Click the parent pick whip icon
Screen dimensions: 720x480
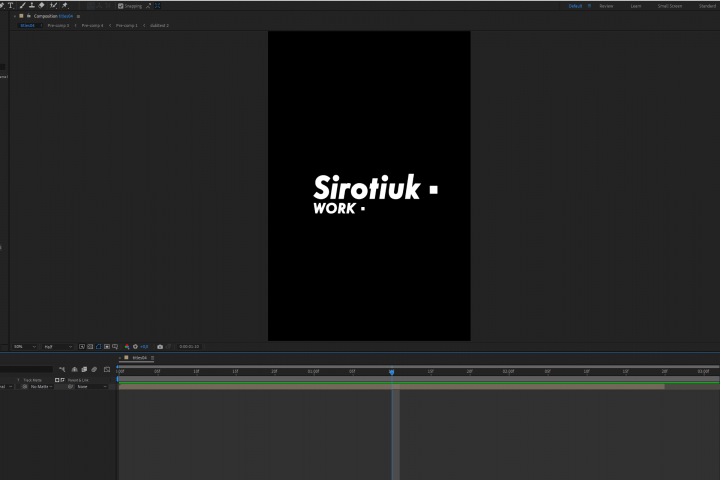(x=70, y=387)
